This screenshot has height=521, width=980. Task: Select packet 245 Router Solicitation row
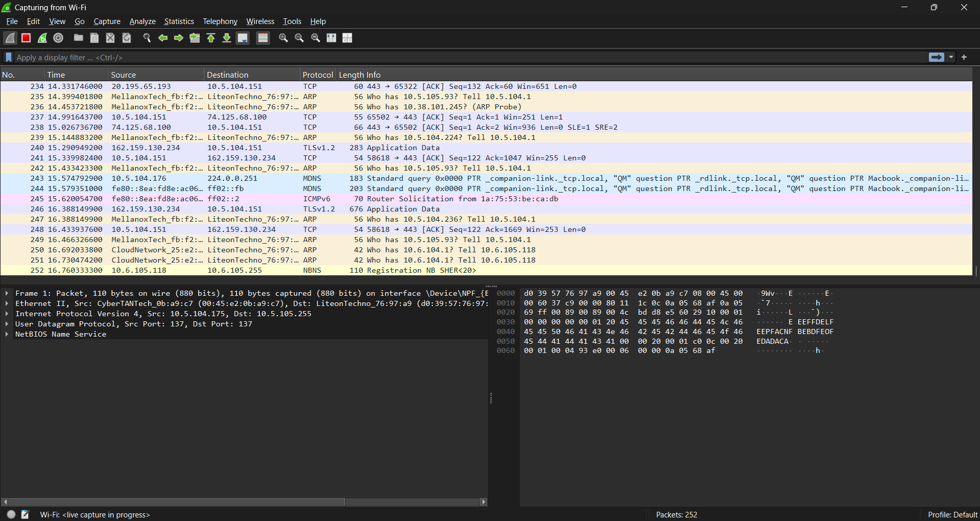click(x=486, y=199)
